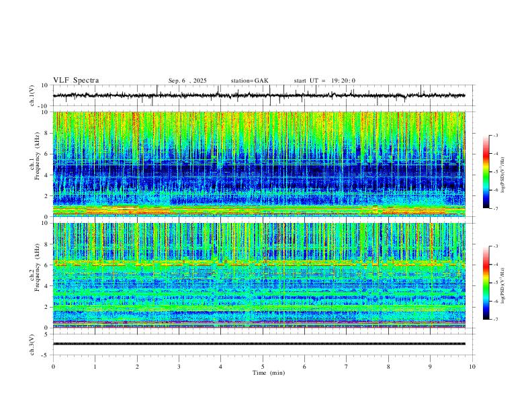Click the time axis tick label 2

click(137, 367)
